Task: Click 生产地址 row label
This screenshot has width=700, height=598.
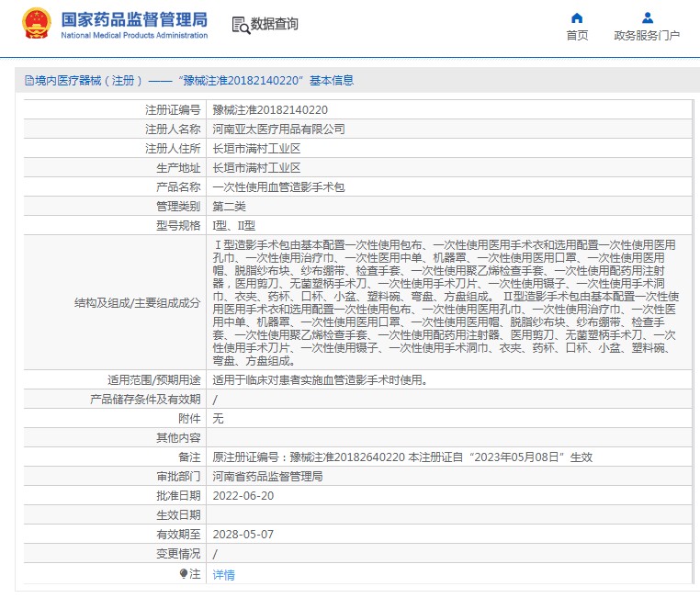Action: tap(178, 168)
